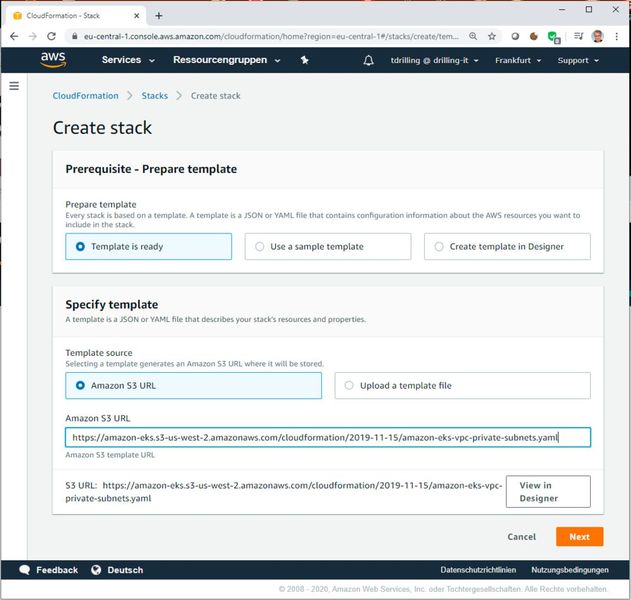Viewport: 631px width, 600px height.
Task: Click the media control playlist icon
Action: click(578, 36)
